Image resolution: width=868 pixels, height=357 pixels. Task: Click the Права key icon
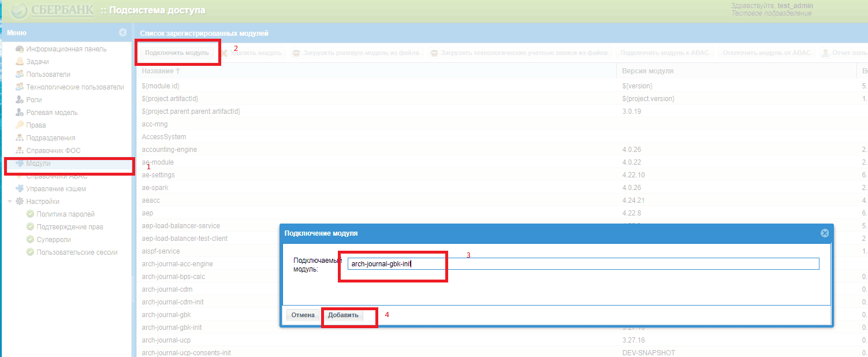tap(20, 125)
